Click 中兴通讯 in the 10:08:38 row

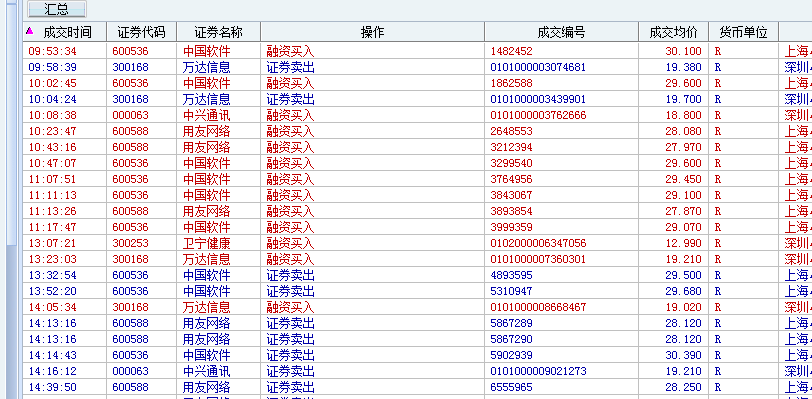207,115
